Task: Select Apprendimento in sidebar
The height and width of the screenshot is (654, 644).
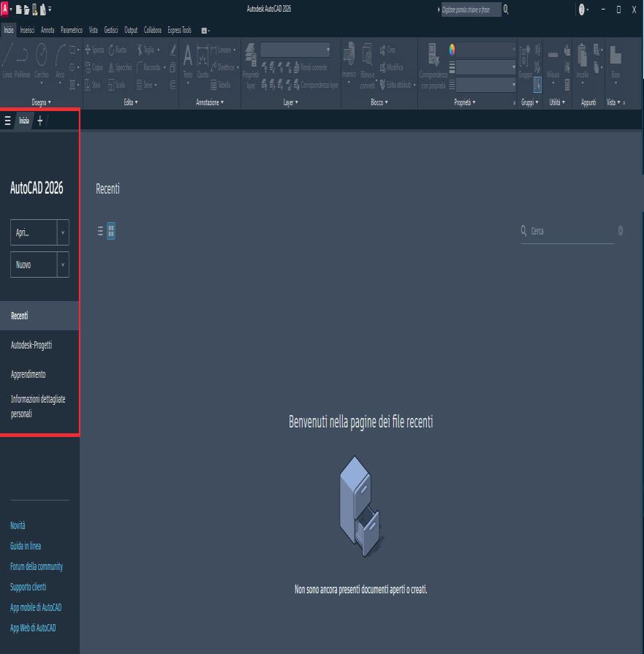Action: [x=28, y=374]
